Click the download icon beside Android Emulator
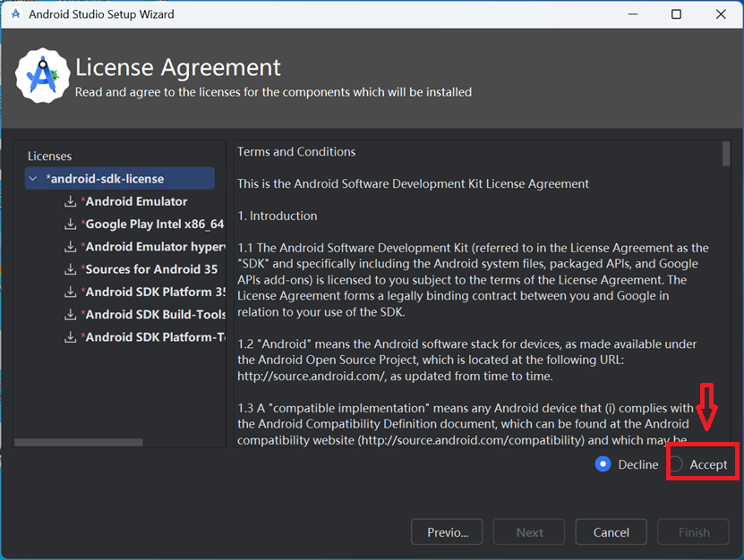The width and height of the screenshot is (744, 560). pos(70,201)
